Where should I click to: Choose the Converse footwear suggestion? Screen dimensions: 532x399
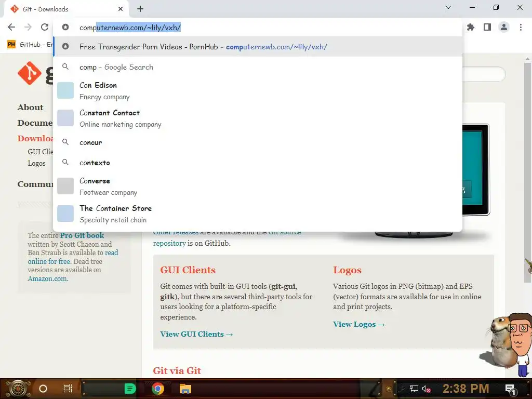pos(258,187)
